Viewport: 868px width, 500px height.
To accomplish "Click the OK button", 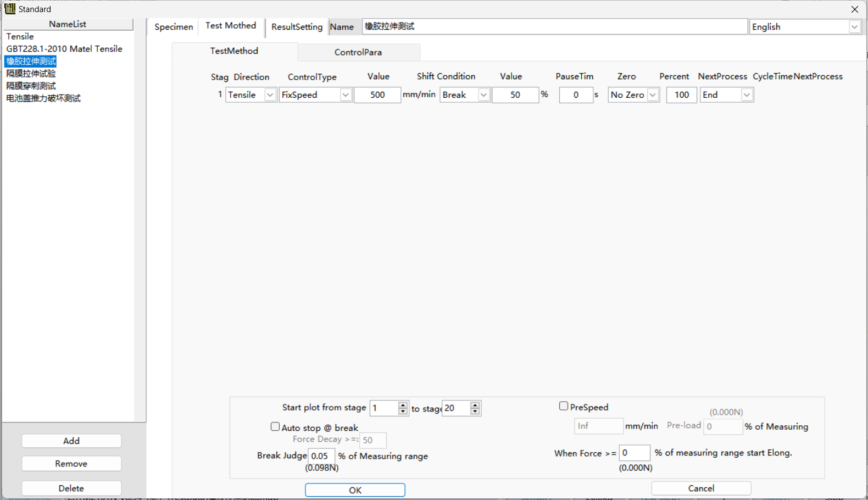I will [355, 490].
